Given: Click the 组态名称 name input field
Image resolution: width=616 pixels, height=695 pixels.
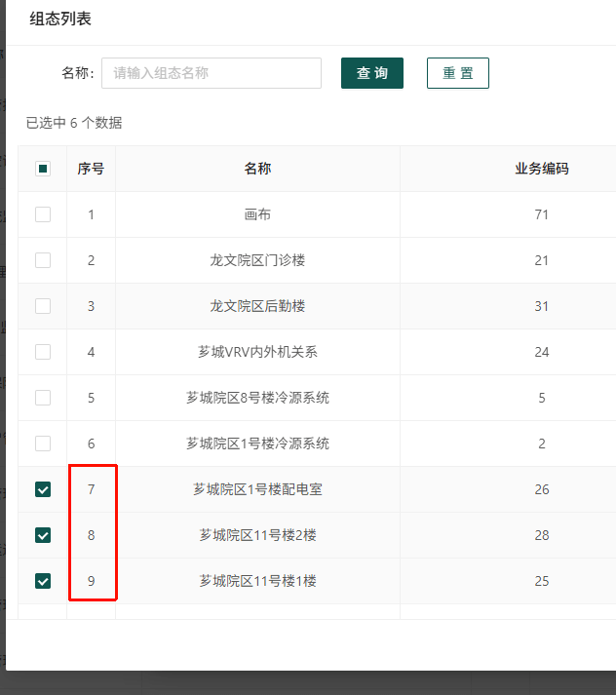Looking at the screenshot, I should tap(212, 73).
